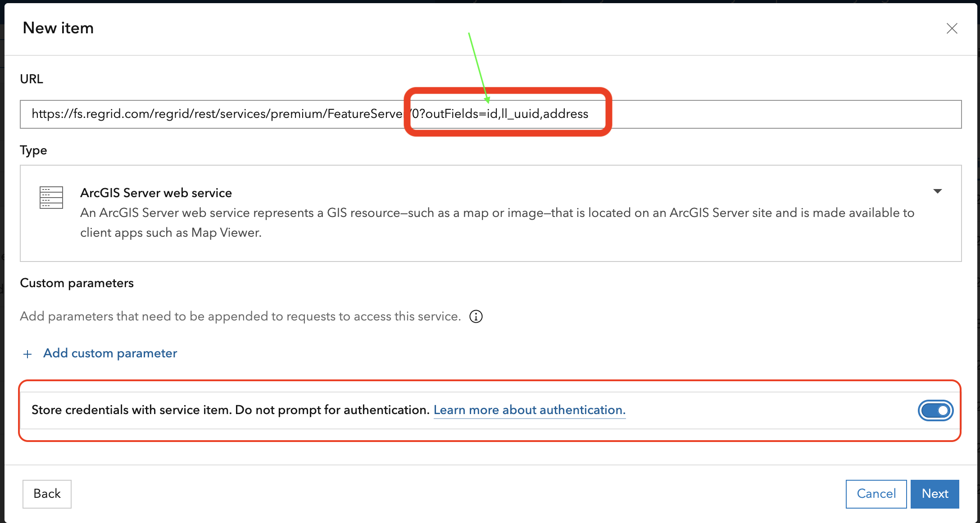Click the New item dialog heading
This screenshot has height=523, width=980.
(58, 28)
